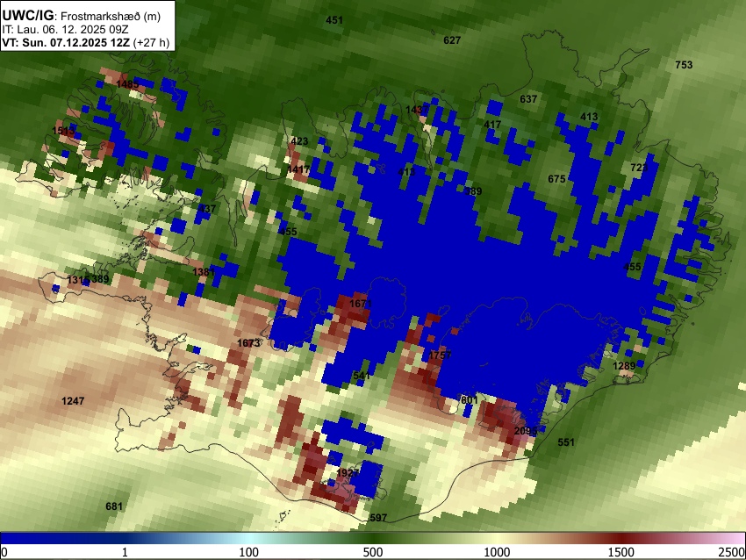The width and height of the screenshot is (746, 560).
Task: Click the 597 value label
Action: (x=378, y=518)
